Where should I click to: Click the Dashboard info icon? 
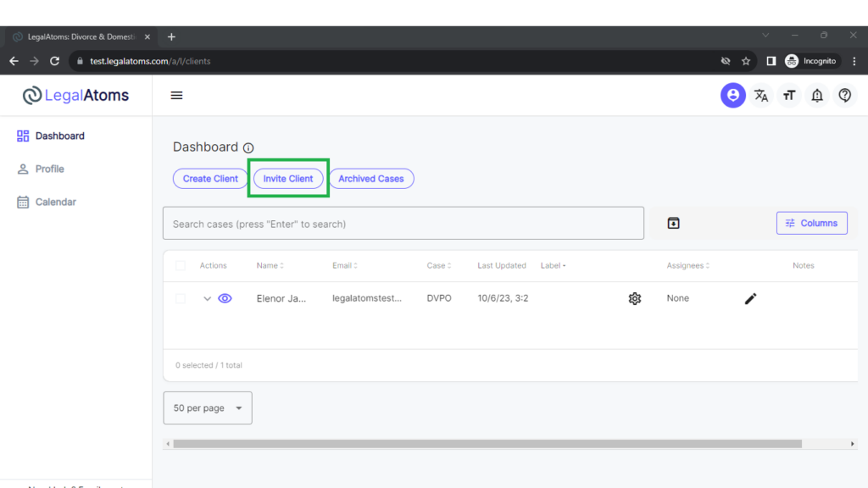[x=248, y=147]
